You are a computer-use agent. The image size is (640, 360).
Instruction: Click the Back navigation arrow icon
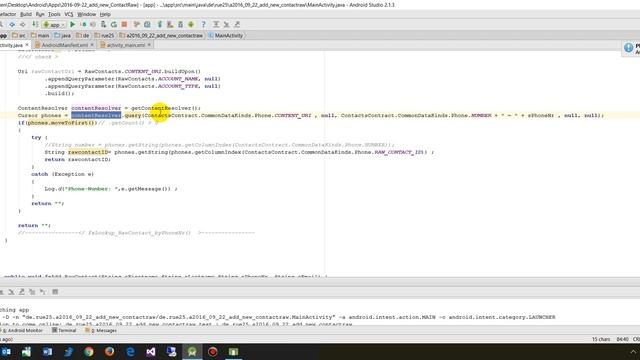(x=13, y=24)
